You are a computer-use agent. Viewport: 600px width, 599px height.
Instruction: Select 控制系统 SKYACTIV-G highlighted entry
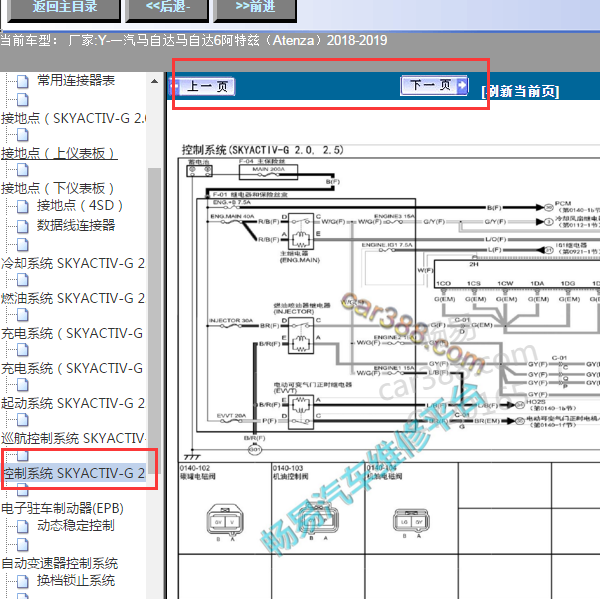[74, 473]
